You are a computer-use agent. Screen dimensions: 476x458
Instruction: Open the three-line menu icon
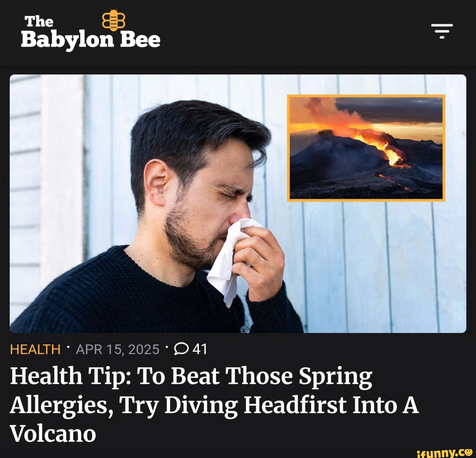[x=442, y=31]
